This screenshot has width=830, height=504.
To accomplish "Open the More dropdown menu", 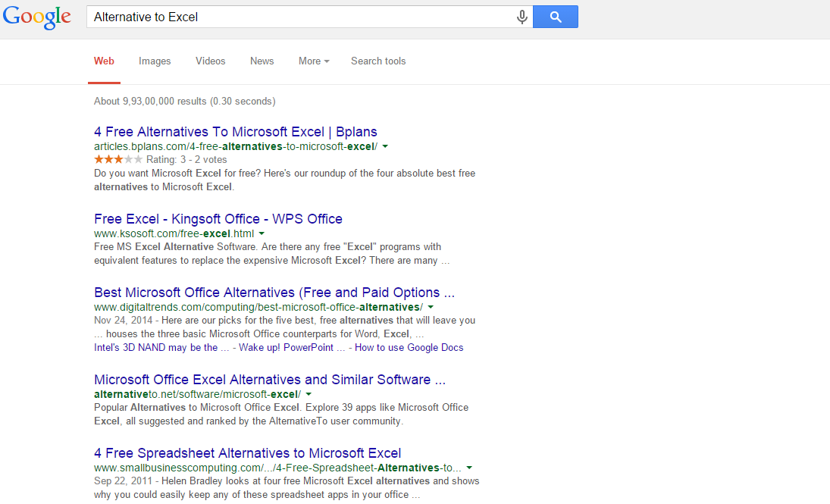I will (x=314, y=61).
